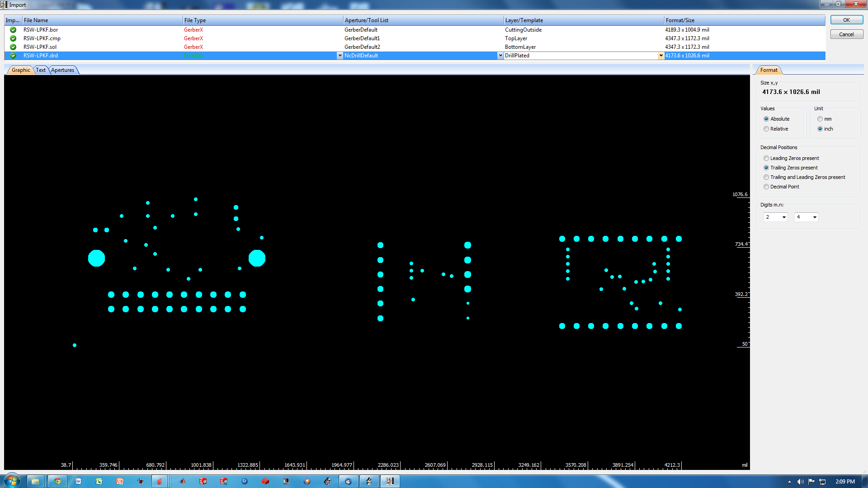Open File Type dropdown for RSW-LPKF.drd
Image resolution: width=868 pixels, height=488 pixels.
click(340, 56)
